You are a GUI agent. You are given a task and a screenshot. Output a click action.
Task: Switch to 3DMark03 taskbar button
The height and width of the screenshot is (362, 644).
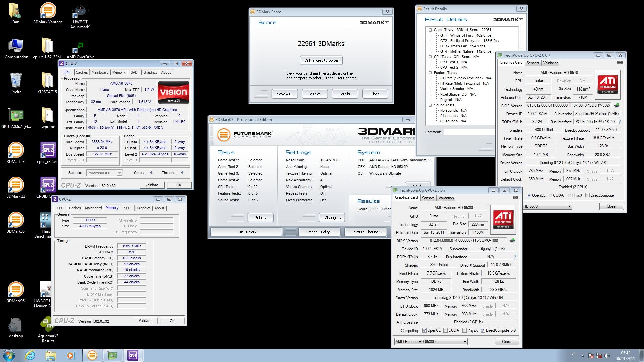pyautogui.click(x=92, y=355)
